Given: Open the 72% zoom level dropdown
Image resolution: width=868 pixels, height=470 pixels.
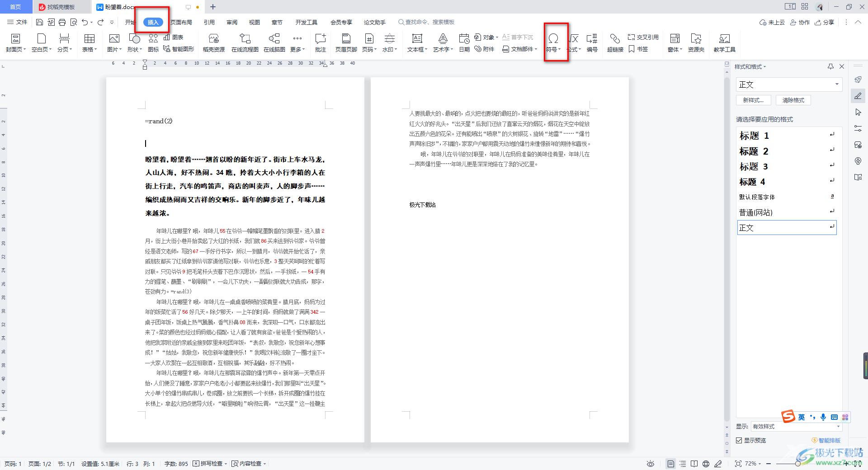Looking at the screenshot, I should (x=753, y=464).
